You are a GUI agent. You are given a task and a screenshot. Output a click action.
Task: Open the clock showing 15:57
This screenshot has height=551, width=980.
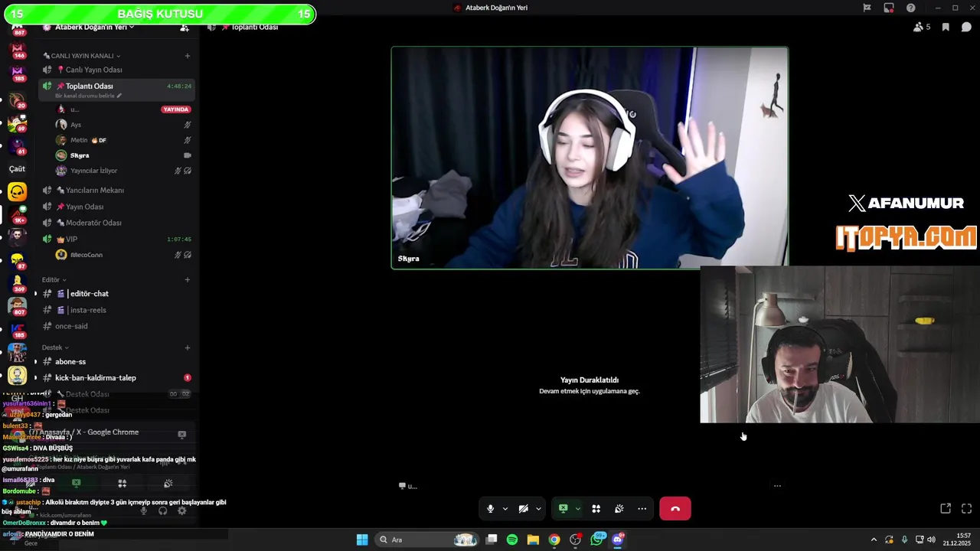tap(957, 540)
